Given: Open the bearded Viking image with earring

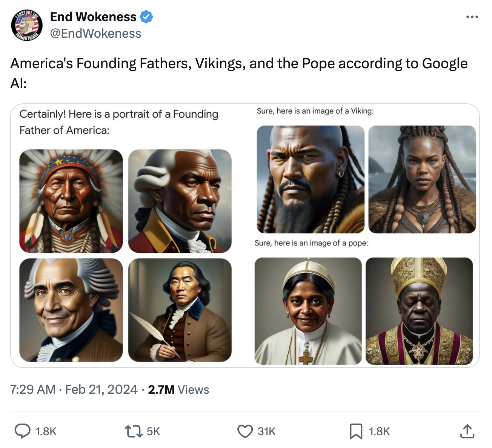Looking at the screenshot, I should click(x=311, y=180).
